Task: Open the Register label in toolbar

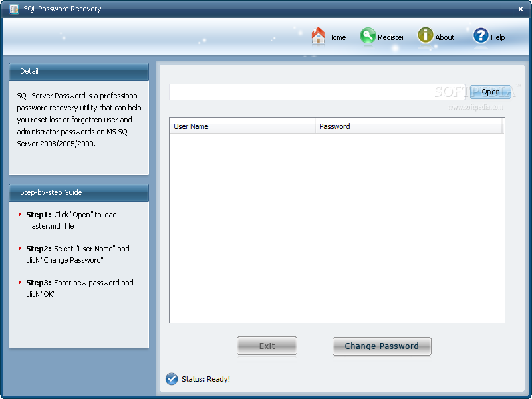Action: pyautogui.click(x=391, y=37)
